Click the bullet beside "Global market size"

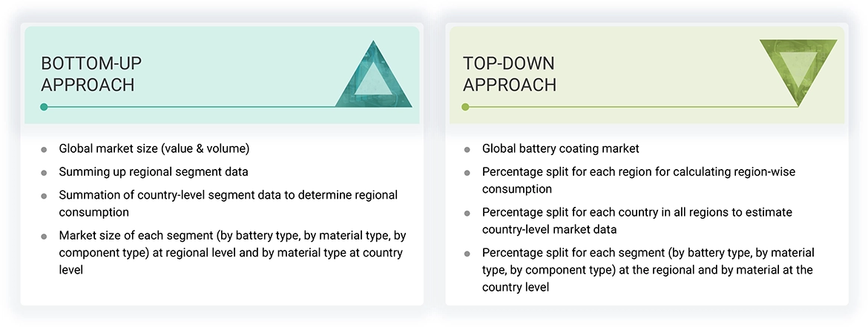(45, 150)
